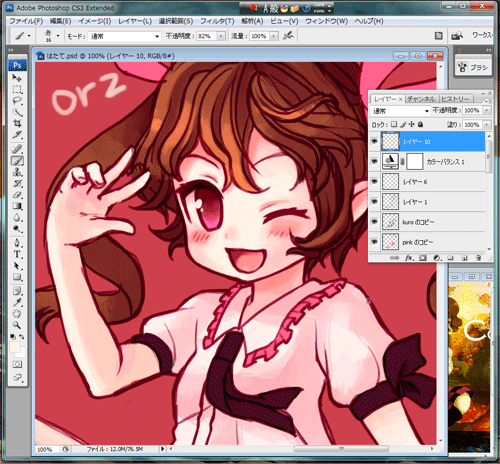Open the イメージ(I) menu

tap(95, 21)
